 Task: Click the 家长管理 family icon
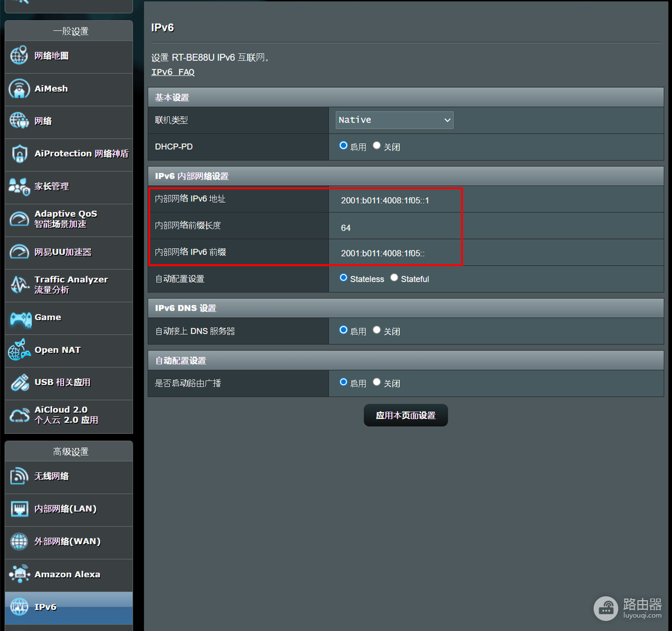19,186
